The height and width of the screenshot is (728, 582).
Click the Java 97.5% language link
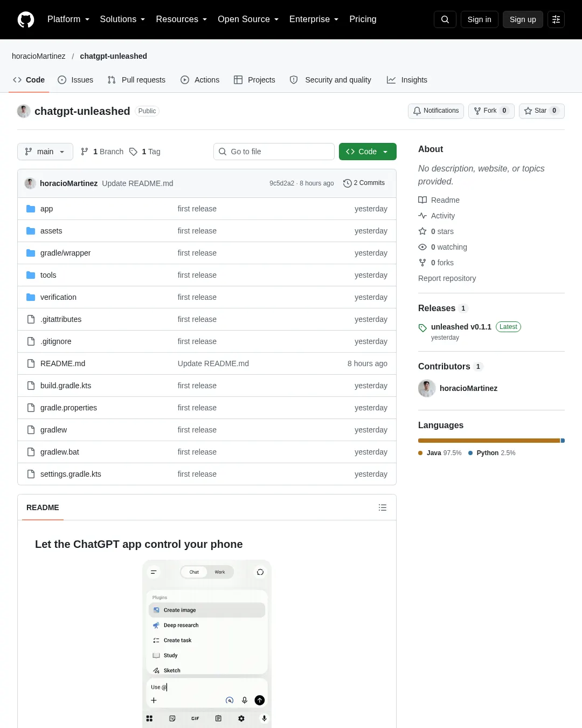pyautogui.click(x=440, y=453)
